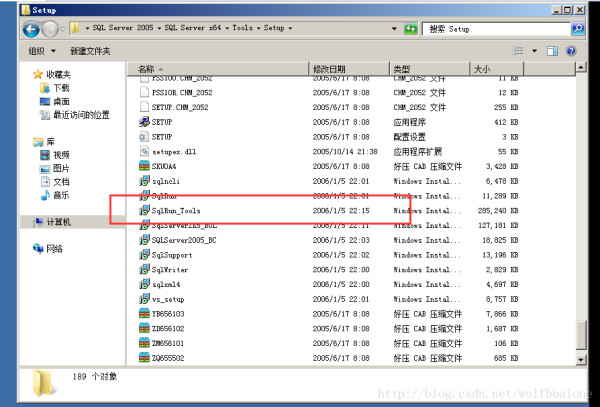
Task: Go back with the Back arrow button
Action: (31, 29)
